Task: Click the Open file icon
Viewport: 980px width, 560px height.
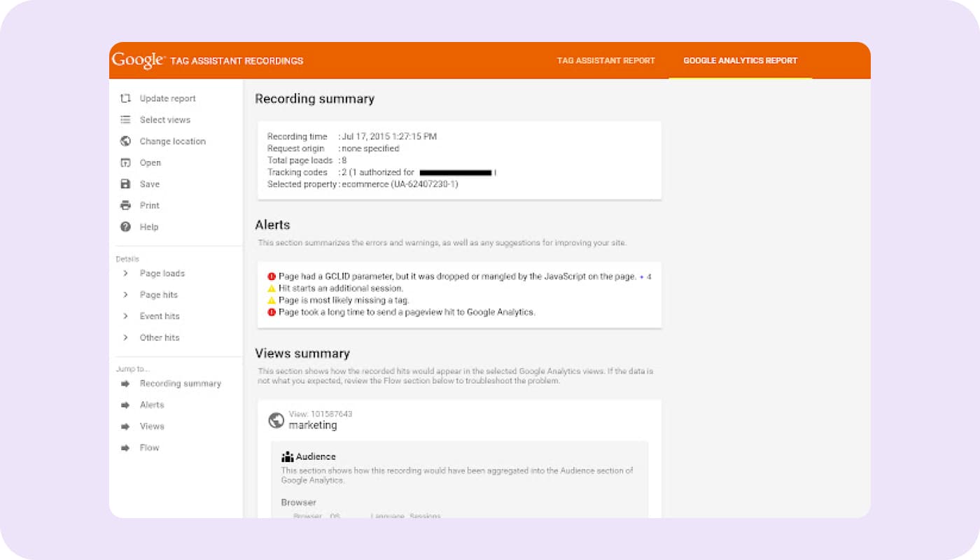Action: [x=125, y=162]
